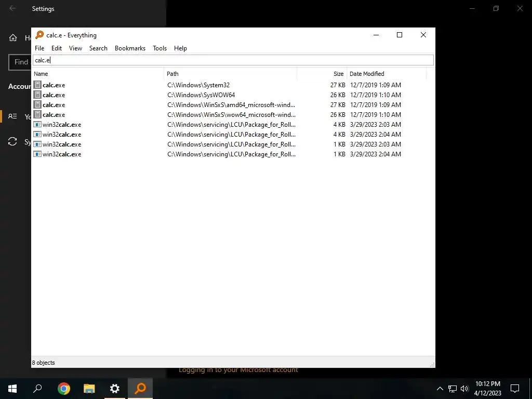Click the 26 KB size in the SysWOW64 row
532x399 pixels.
[x=338, y=95]
